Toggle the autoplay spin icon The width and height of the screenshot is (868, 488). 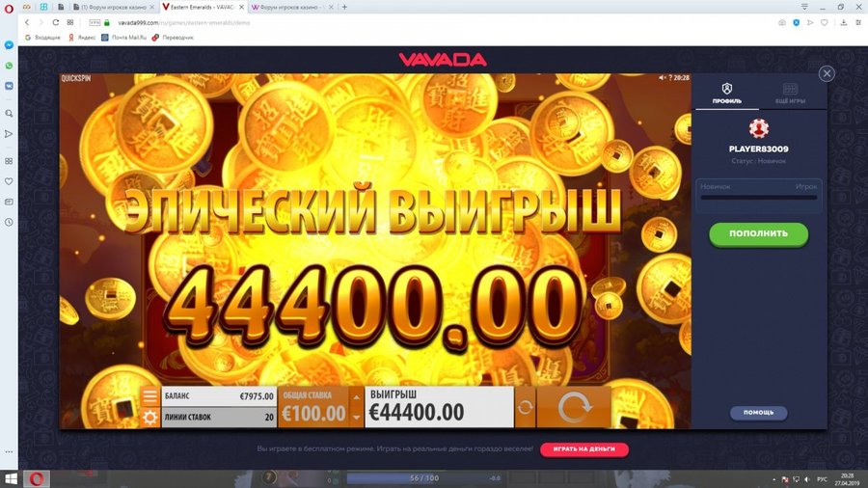525,407
